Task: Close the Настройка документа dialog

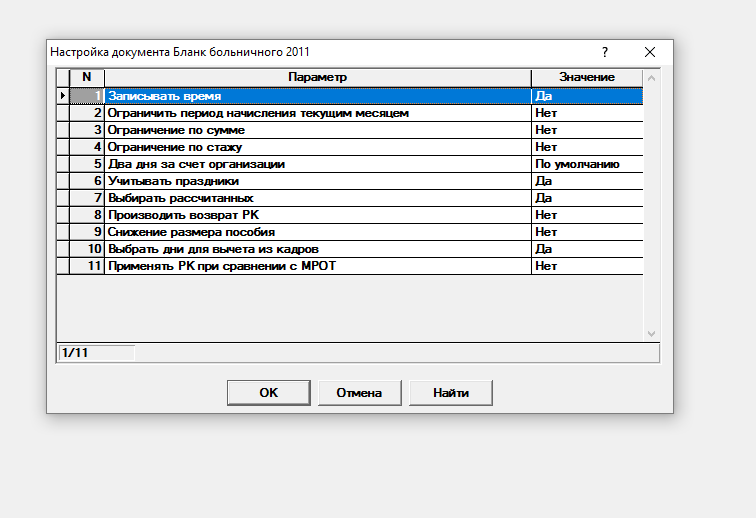Action: click(650, 52)
